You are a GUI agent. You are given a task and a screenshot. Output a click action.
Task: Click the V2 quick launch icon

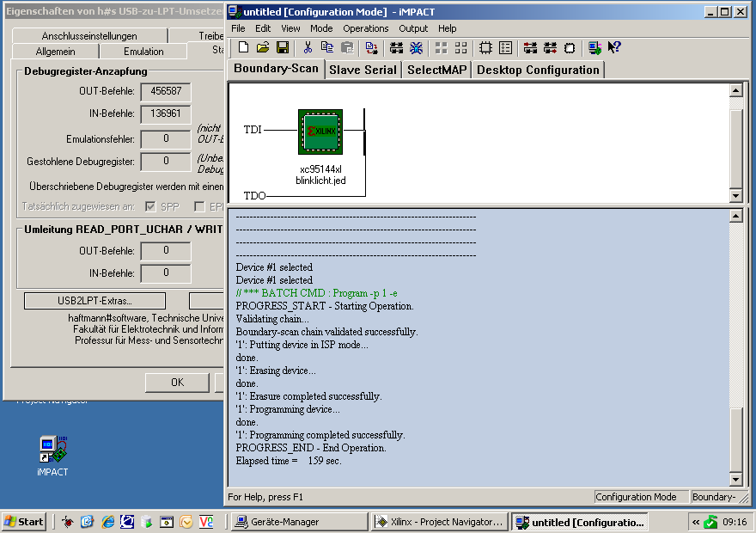(206, 522)
